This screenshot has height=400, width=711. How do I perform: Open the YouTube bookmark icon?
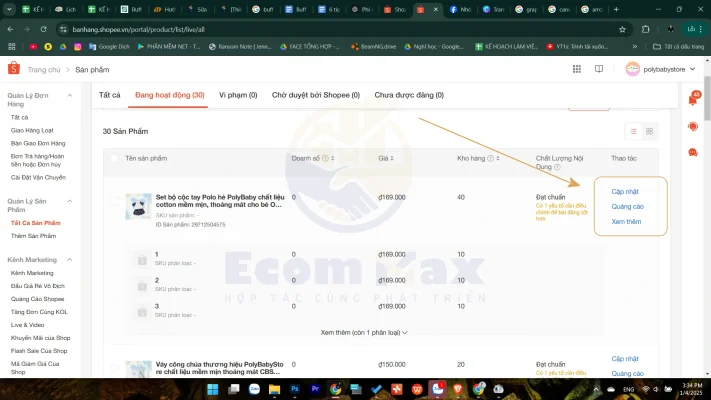click(33, 47)
